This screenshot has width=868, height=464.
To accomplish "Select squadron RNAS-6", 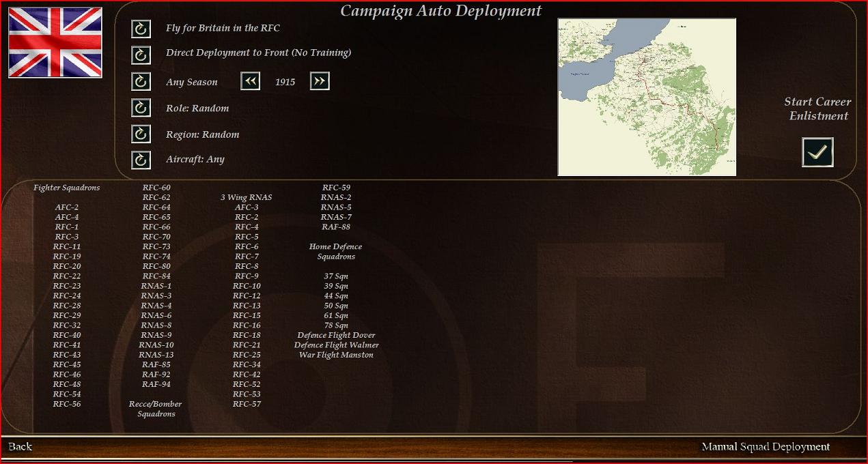I will [x=156, y=316].
